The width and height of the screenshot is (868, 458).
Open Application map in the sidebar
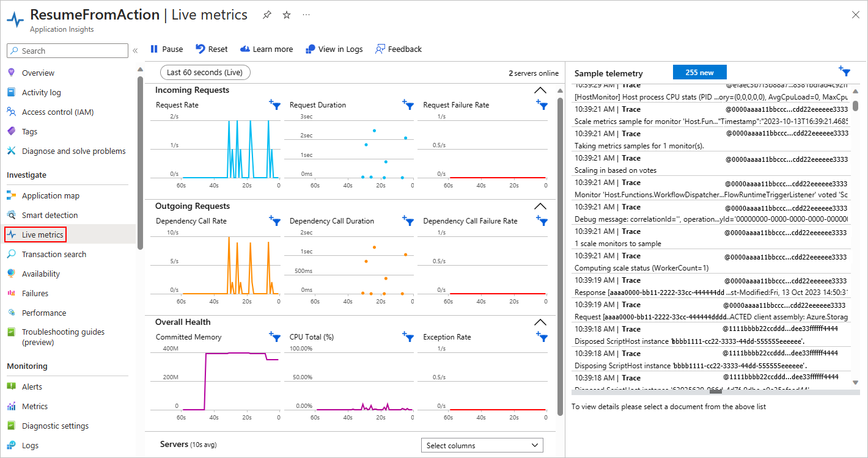pyautogui.click(x=51, y=196)
